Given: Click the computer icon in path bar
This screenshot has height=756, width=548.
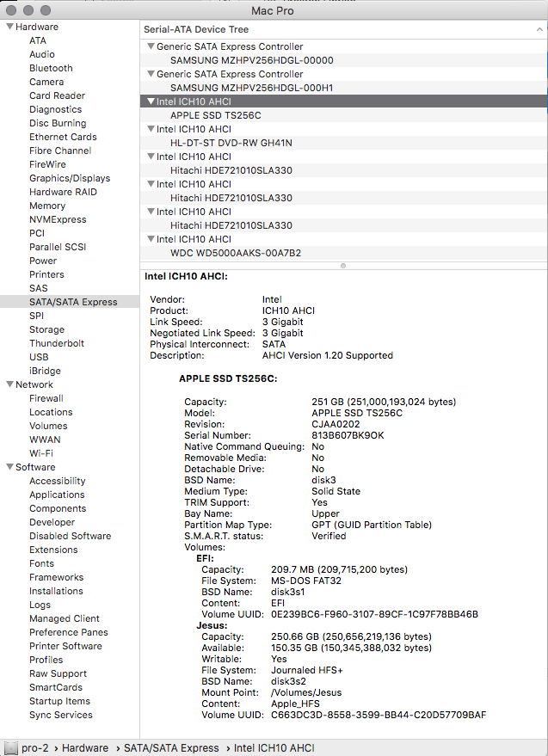Looking at the screenshot, I should click(10, 747).
